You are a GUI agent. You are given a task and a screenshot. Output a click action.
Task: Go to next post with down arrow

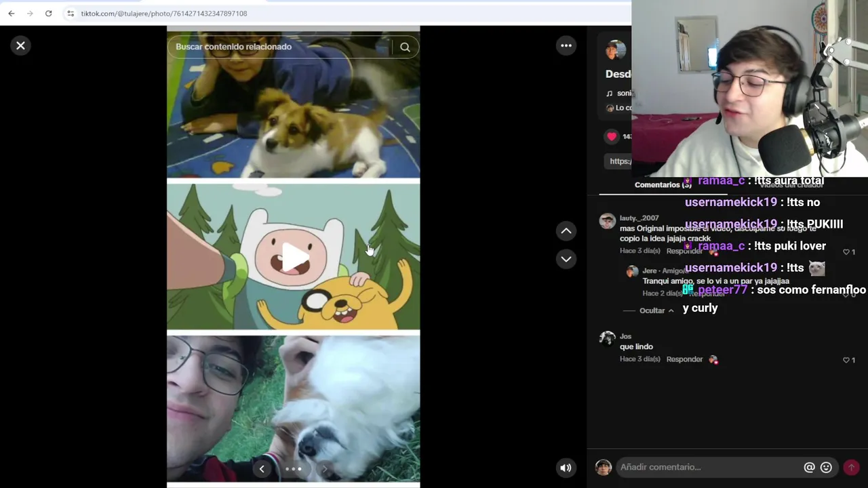[566, 259]
